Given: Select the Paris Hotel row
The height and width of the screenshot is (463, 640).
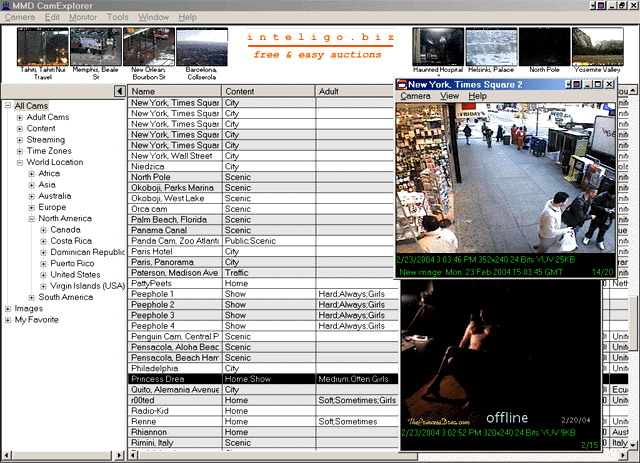Looking at the screenshot, I should pos(263,252).
